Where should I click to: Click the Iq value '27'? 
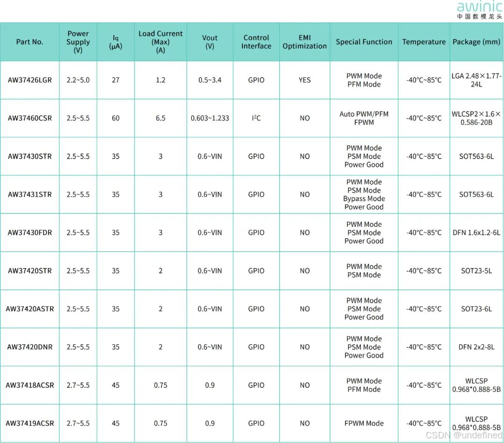click(x=116, y=80)
